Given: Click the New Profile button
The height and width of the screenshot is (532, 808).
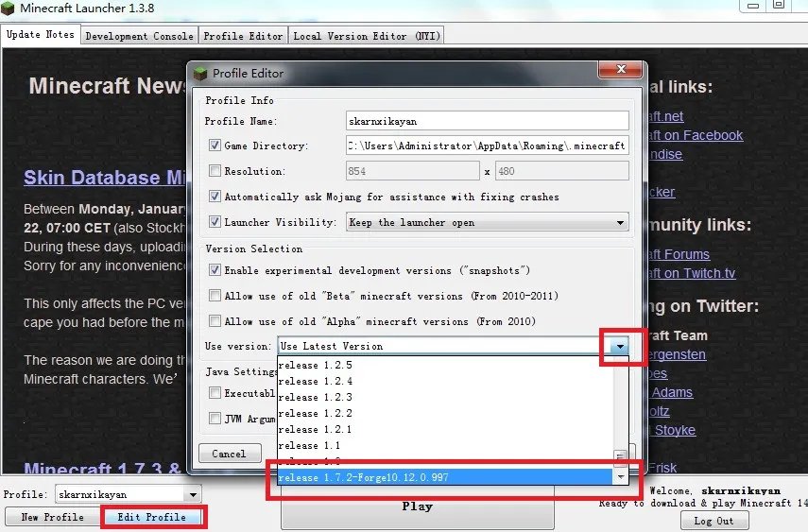Looking at the screenshot, I should click(x=52, y=517).
